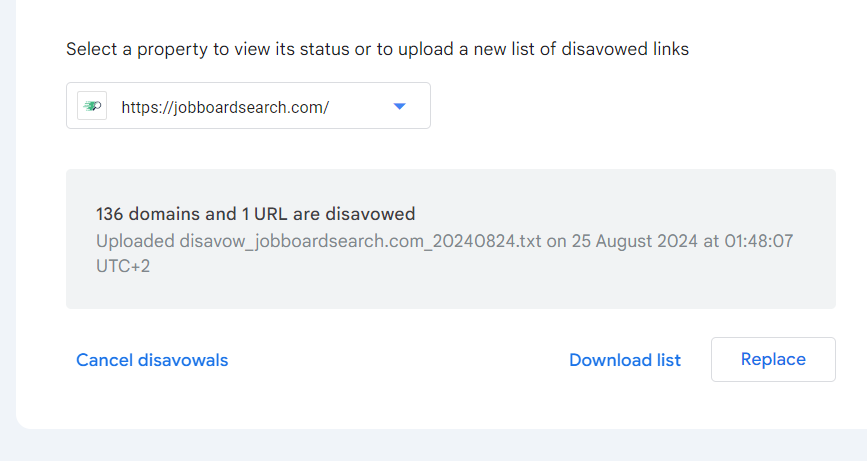Click the 'are disavowed' words in heading
867x461 pixels.
pyautogui.click(x=365, y=214)
